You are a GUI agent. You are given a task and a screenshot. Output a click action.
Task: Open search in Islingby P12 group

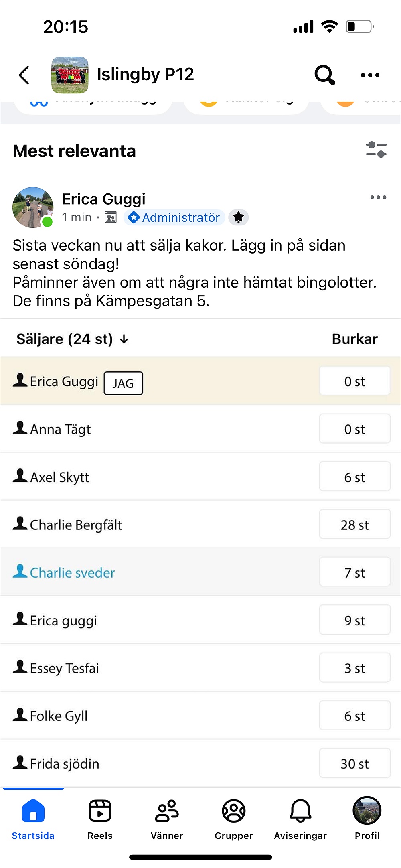click(x=324, y=75)
